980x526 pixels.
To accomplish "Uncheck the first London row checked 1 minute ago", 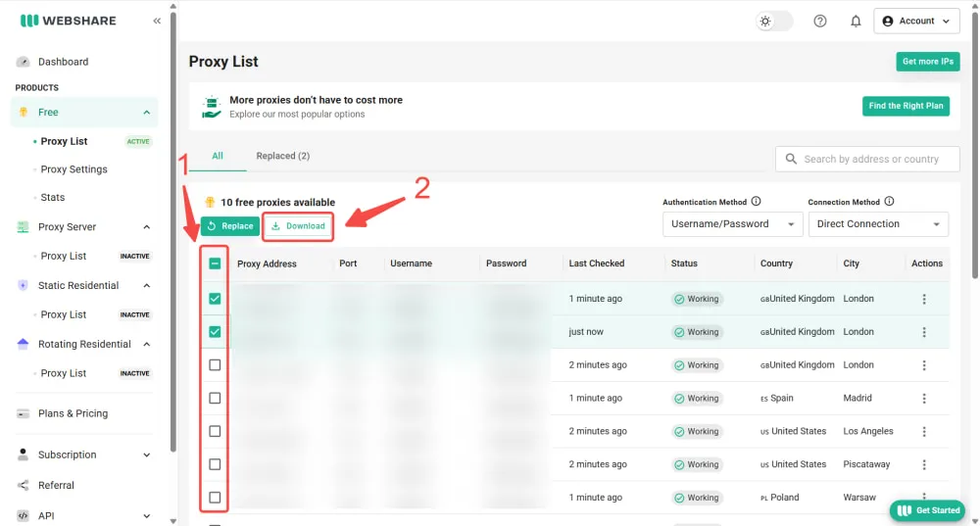I will tap(215, 299).
